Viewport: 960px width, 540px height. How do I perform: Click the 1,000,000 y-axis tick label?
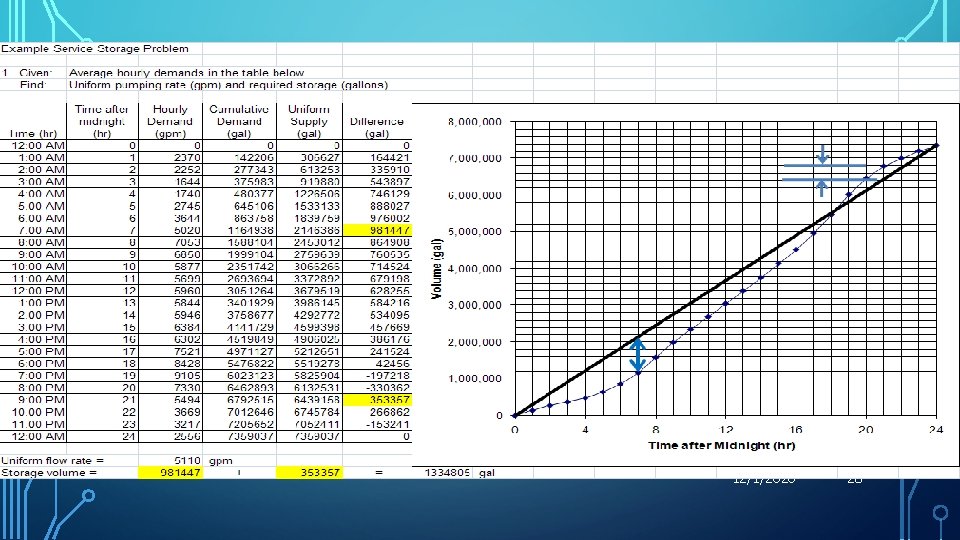pos(474,379)
